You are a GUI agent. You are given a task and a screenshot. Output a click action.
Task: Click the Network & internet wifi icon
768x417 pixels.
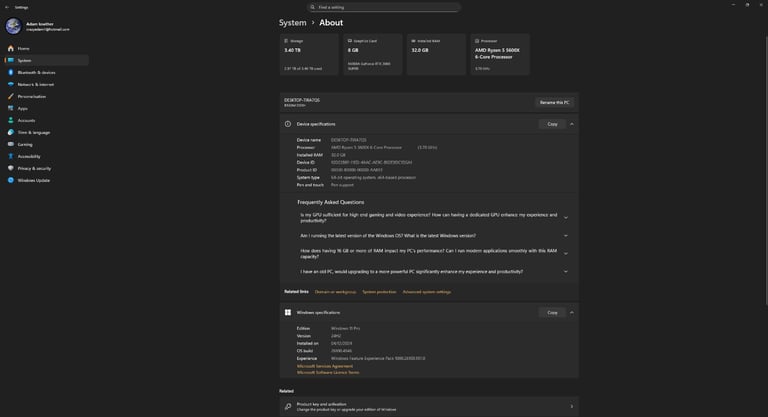coord(11,84)
